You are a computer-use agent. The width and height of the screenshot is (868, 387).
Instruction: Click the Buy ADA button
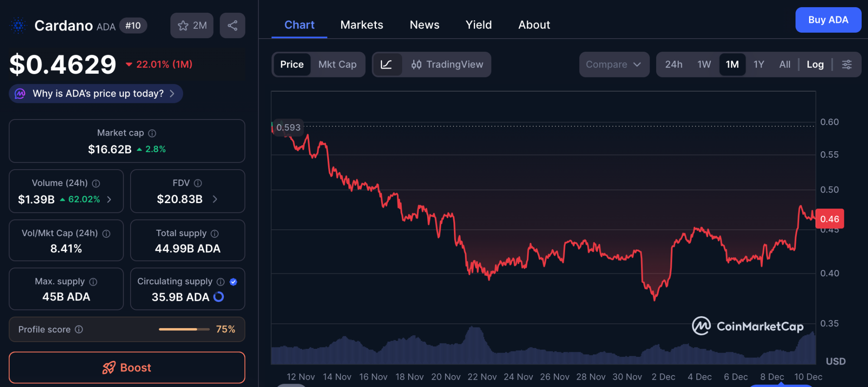tap(828, 20)
